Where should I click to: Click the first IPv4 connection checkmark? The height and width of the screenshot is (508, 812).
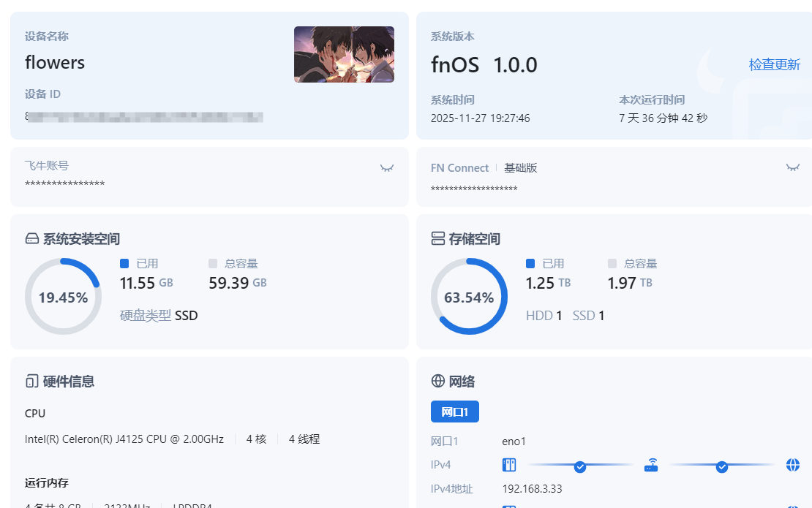pos(580,467)
